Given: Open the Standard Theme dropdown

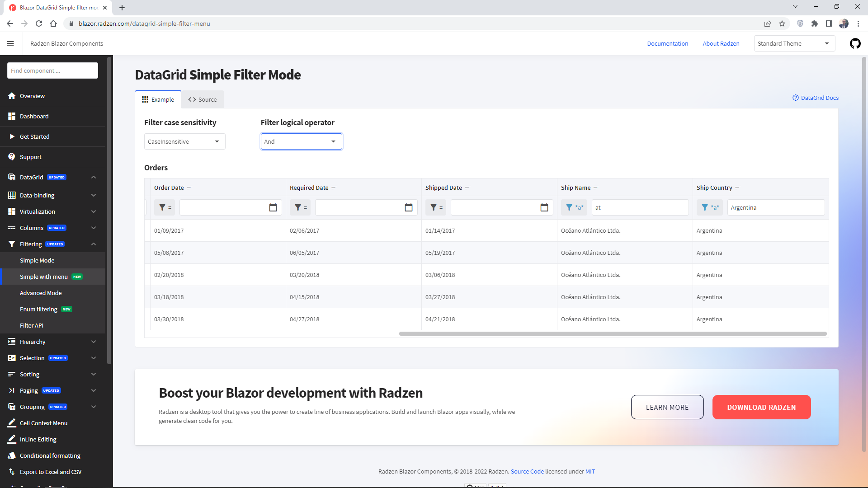Looking at the screenshot, I should tap(794, 43).
